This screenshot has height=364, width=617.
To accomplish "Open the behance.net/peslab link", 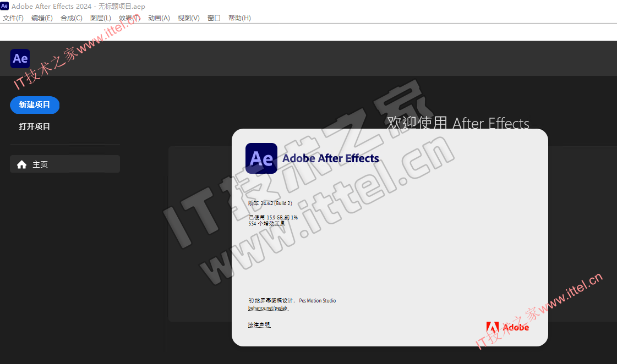I will point(268,308).
